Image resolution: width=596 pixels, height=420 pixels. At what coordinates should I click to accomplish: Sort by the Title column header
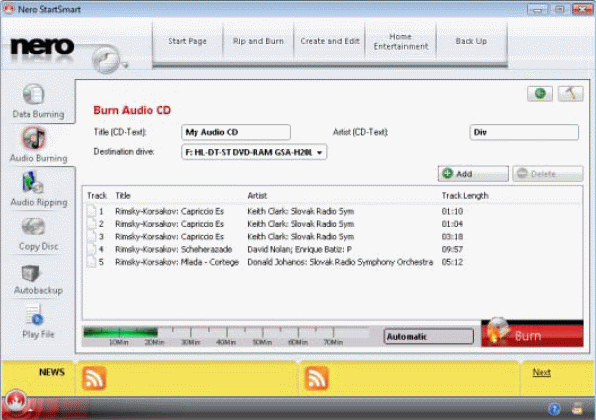tap(123, 195)
